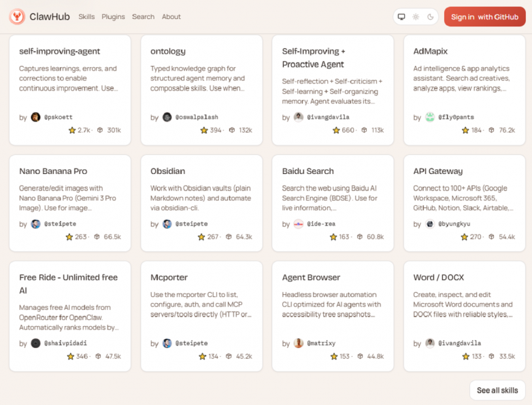Screen dimensions: 532x405
Task: Sign in with GitHub
Action: pyautogui.click(x=484, y=16)
